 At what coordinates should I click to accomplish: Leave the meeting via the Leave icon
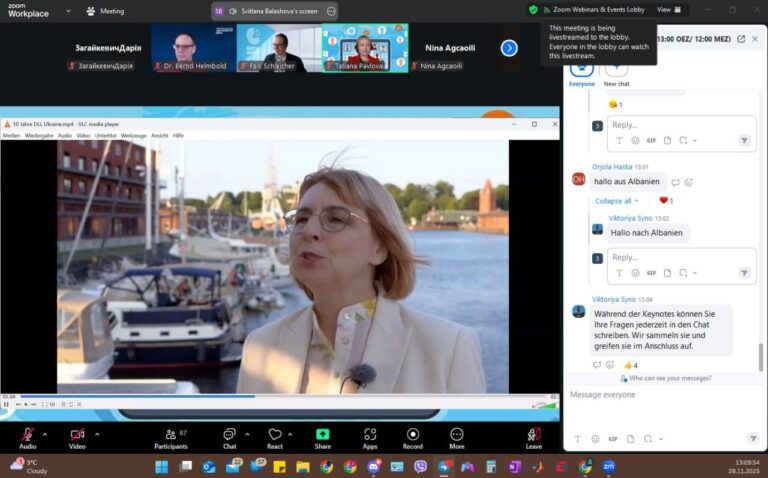[533, 434]
